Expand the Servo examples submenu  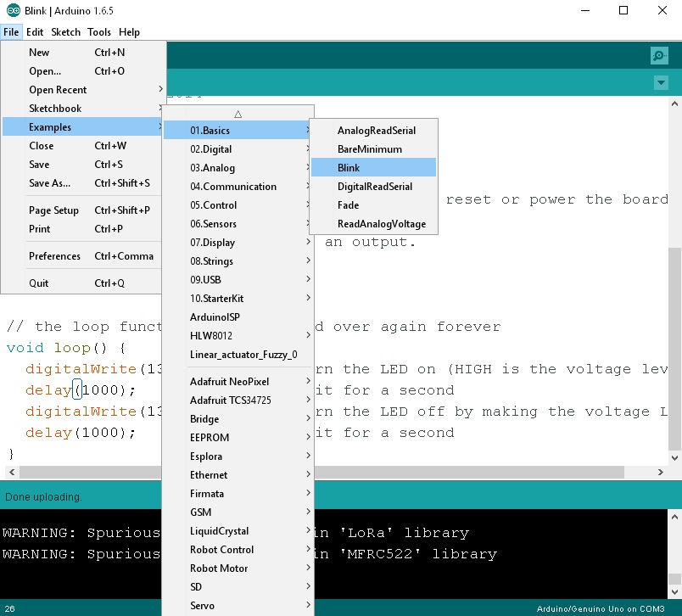238,606
